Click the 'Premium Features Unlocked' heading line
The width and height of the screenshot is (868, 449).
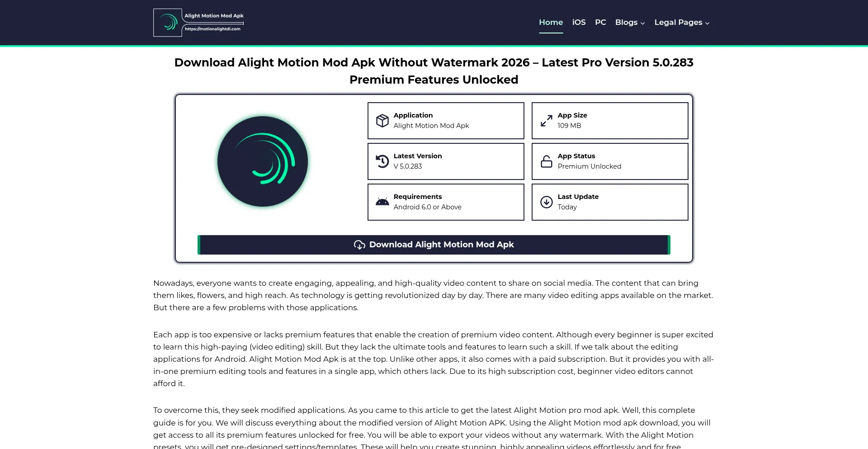[x=434, y=80]
